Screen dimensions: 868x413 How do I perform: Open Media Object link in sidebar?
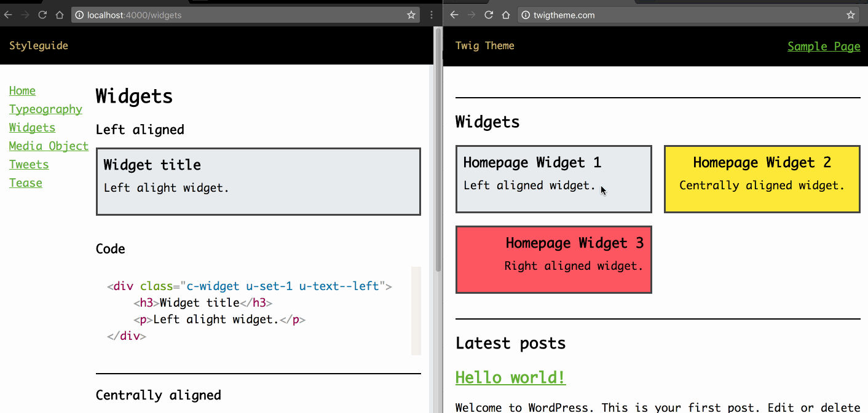(49, 146)
